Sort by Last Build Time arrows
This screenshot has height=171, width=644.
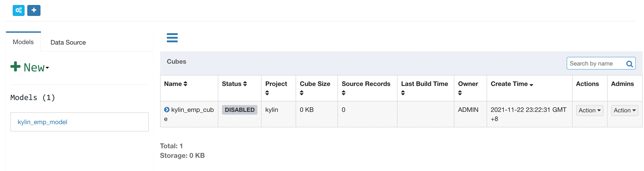coord(403,93)
